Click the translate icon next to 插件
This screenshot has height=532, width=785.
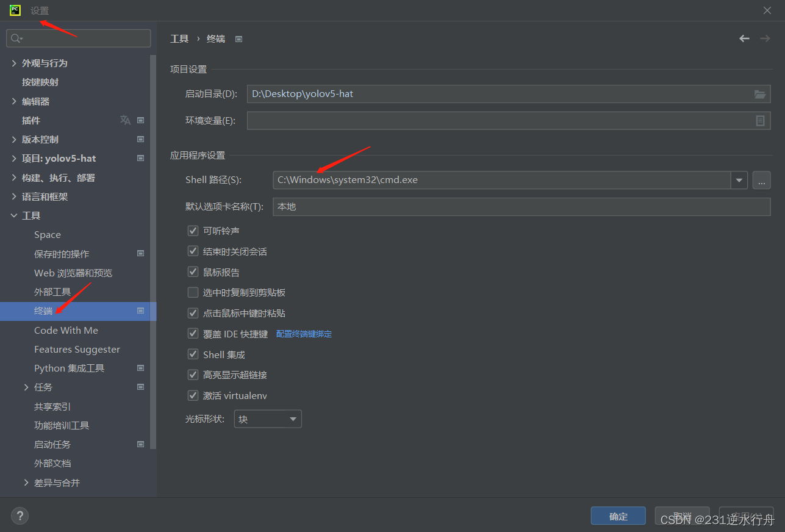(125, 120)
